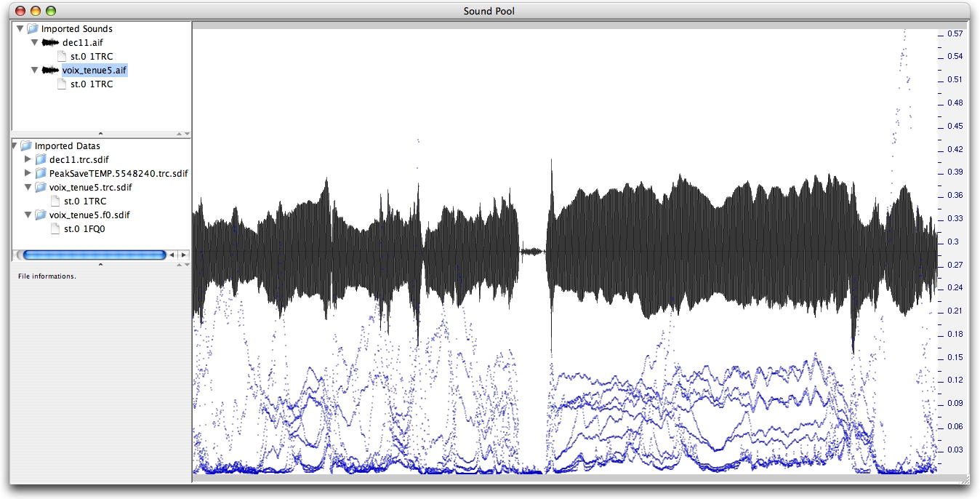Click the 0.45 amplitude axis label
The width and height of the screenshot is (980, 499).
955,126
